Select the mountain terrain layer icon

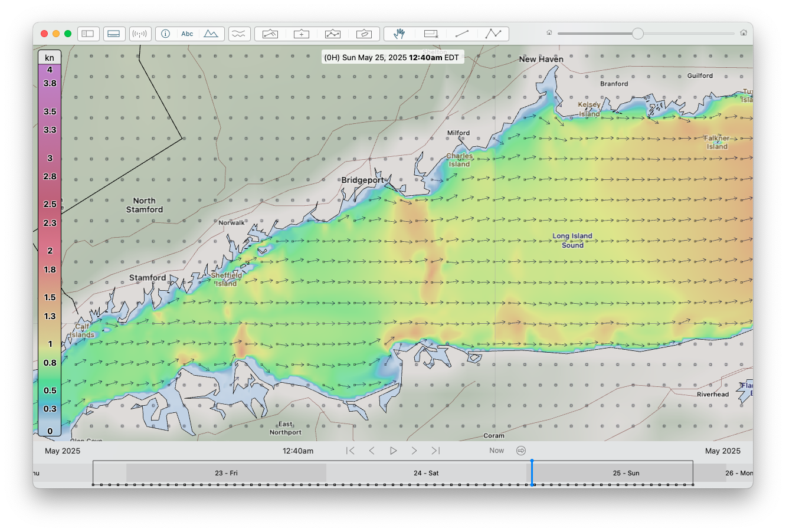coord(211,34)
